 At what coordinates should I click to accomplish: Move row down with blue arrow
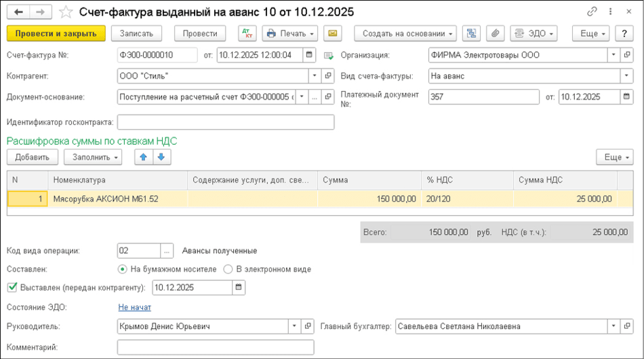click(161, 157)
